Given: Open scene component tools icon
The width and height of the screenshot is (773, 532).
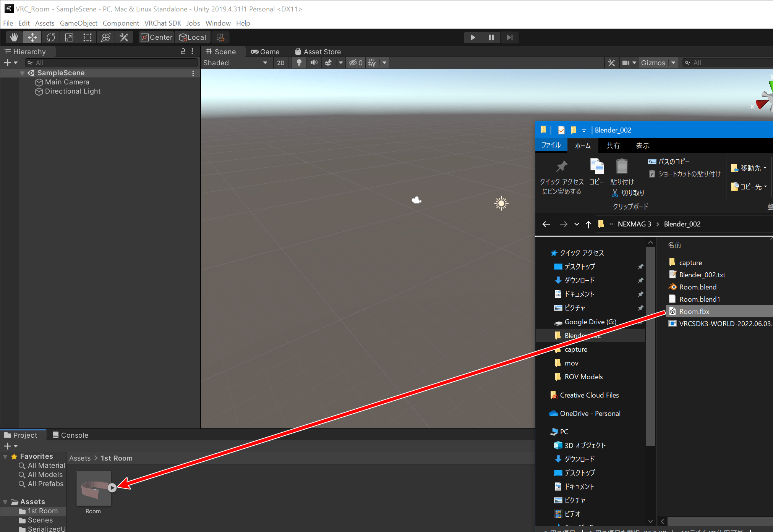Looking at the screenshot, I should [611, 63].
